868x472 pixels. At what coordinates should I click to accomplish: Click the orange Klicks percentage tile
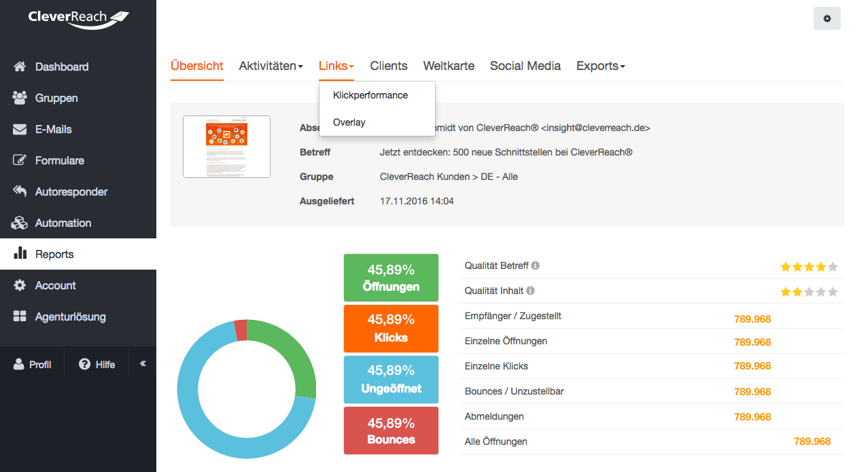391,329
